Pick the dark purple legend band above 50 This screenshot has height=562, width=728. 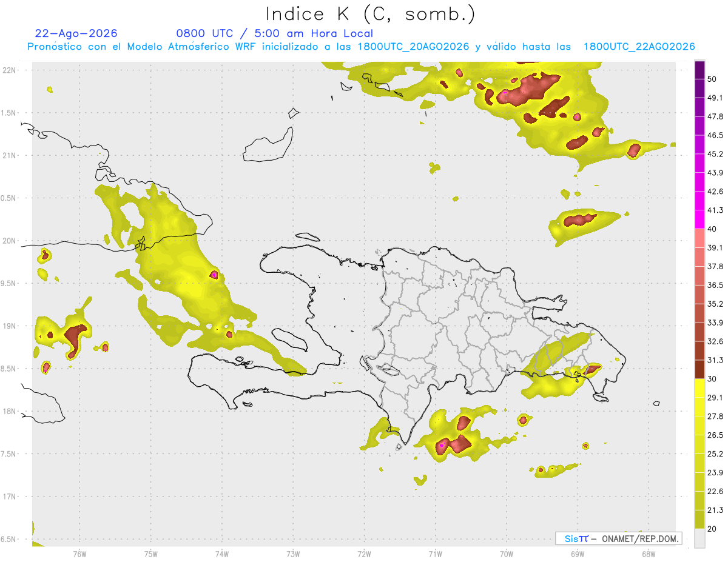[x=700, y=70]
